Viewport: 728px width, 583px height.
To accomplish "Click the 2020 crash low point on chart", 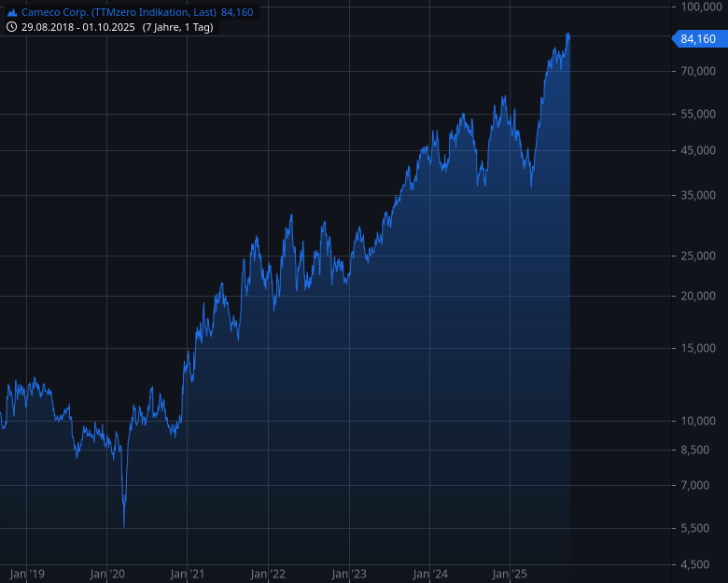I will click(x=124, y=525).
